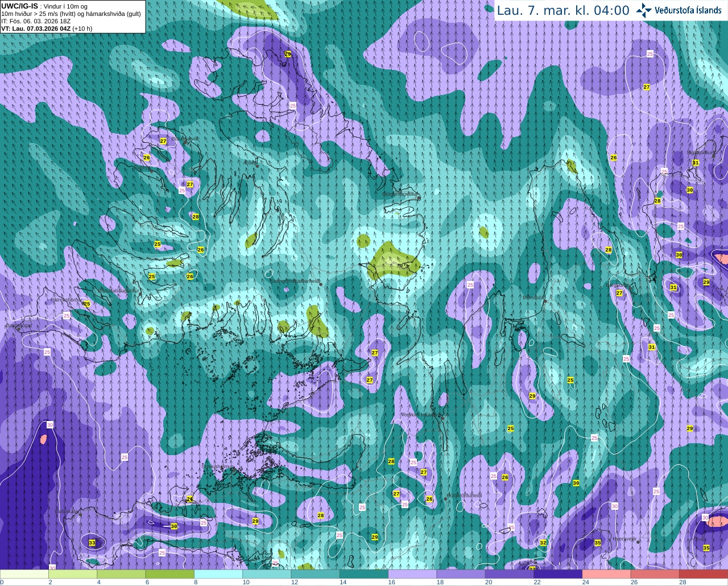Pick the 18–20 m/s purple legend swatch

click(461, 574)
